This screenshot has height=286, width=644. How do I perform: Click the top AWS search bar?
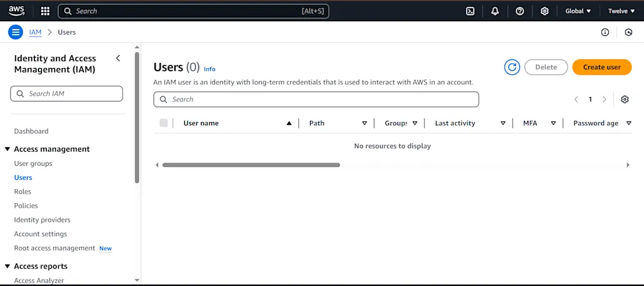[193, 11]
